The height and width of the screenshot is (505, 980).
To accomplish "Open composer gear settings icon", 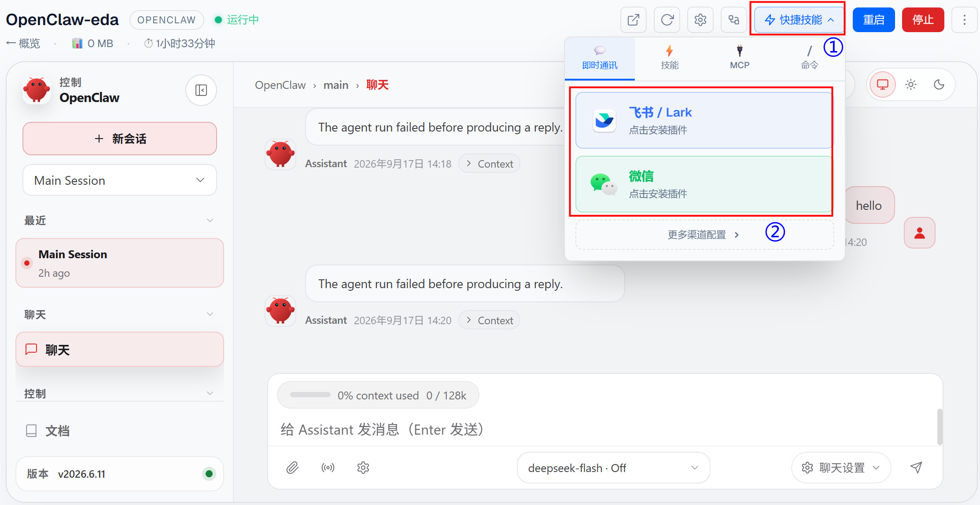I will click(363, 467).
